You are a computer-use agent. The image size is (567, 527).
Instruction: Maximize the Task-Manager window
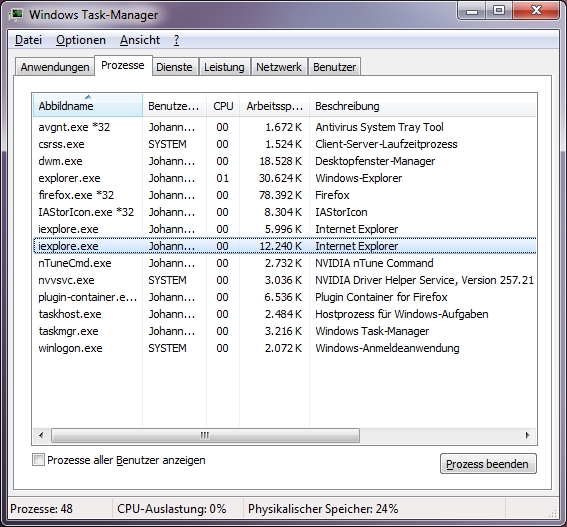click(x=499, y=10)
